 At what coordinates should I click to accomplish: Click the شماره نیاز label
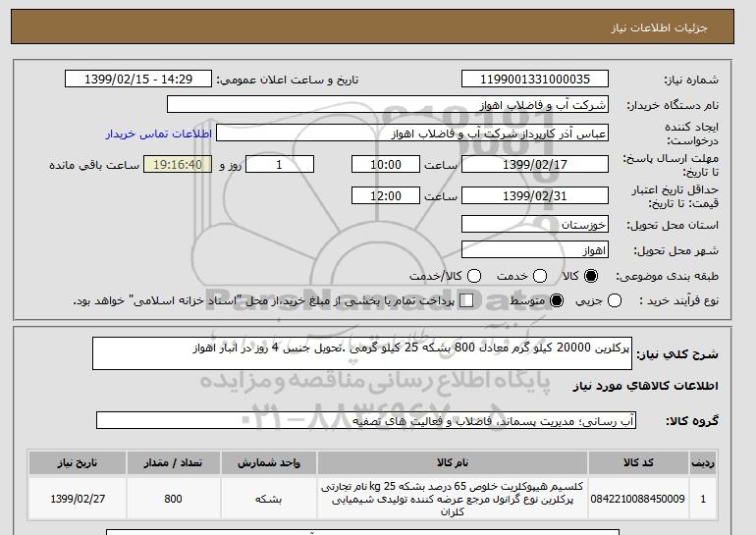pos(691,80)
